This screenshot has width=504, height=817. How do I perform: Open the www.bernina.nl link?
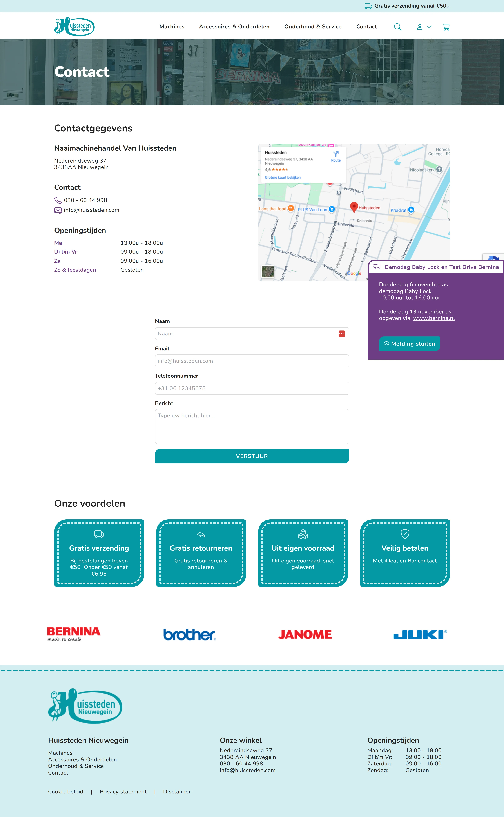[434, 318]
